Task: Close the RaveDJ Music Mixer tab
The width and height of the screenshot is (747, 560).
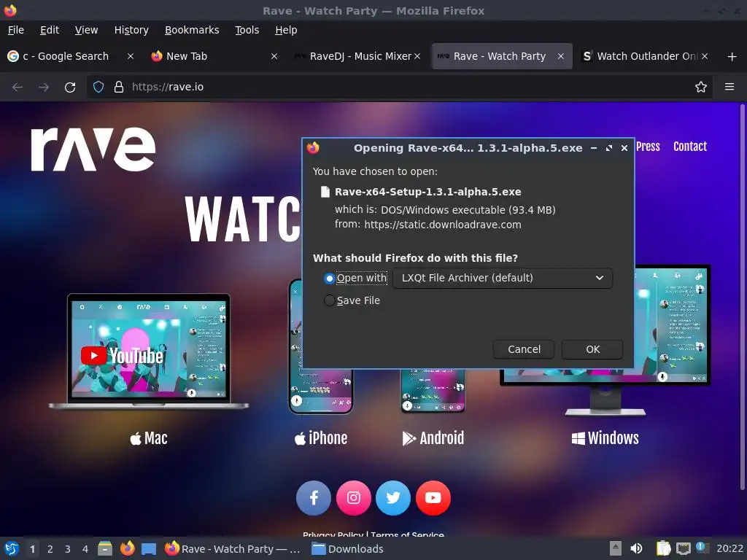Action: (x=417, y=56)
